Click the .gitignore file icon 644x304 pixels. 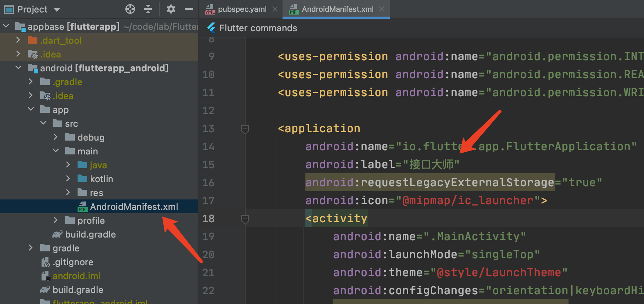coord(45,262)
